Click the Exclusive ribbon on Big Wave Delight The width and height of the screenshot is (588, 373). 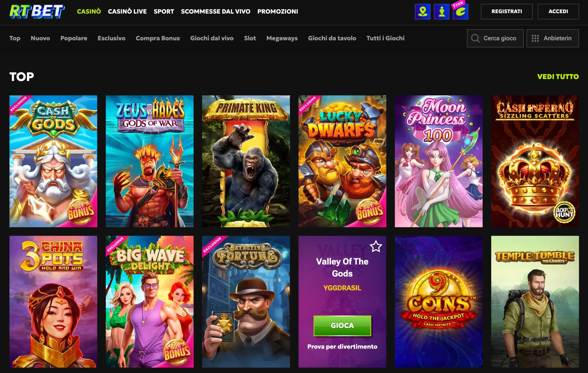pyautogui.click(x=116, y=244)
